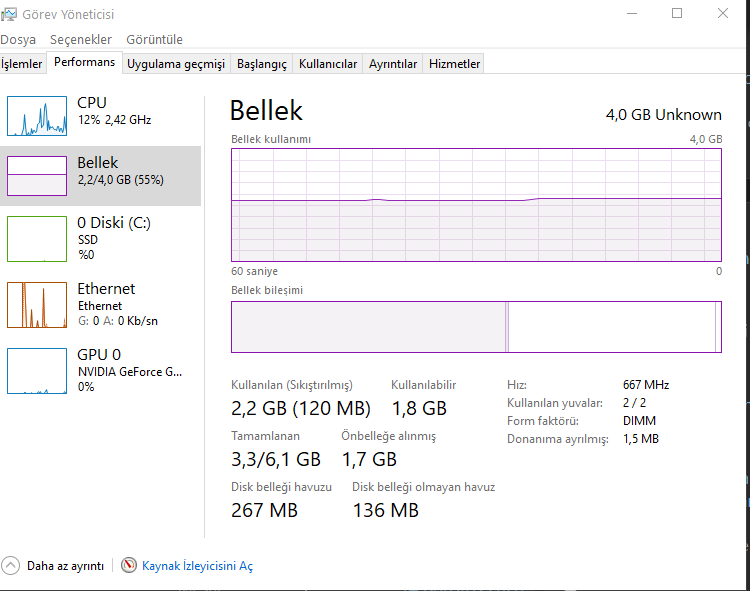Click the Resource Monitor icon at bottom

[x=129, y=566]
